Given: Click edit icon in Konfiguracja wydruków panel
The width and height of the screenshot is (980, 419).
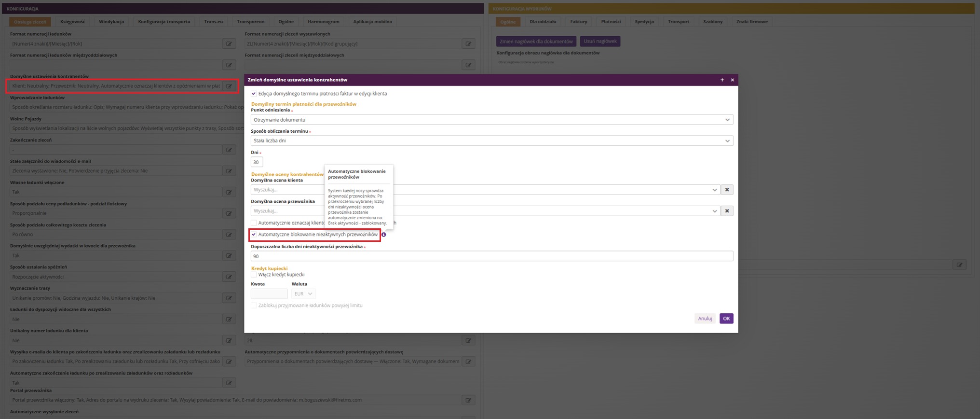Looking at the screenshot, I should coord(959,265).
